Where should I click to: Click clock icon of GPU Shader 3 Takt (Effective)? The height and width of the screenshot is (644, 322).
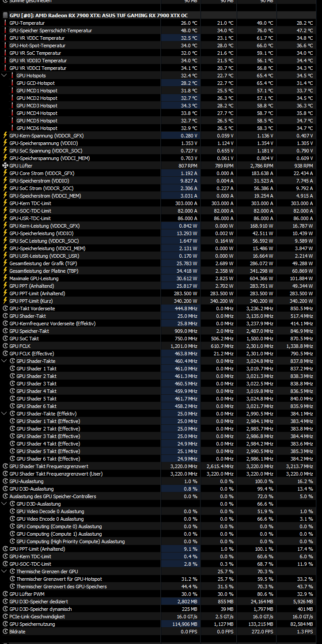coord(12,436)
